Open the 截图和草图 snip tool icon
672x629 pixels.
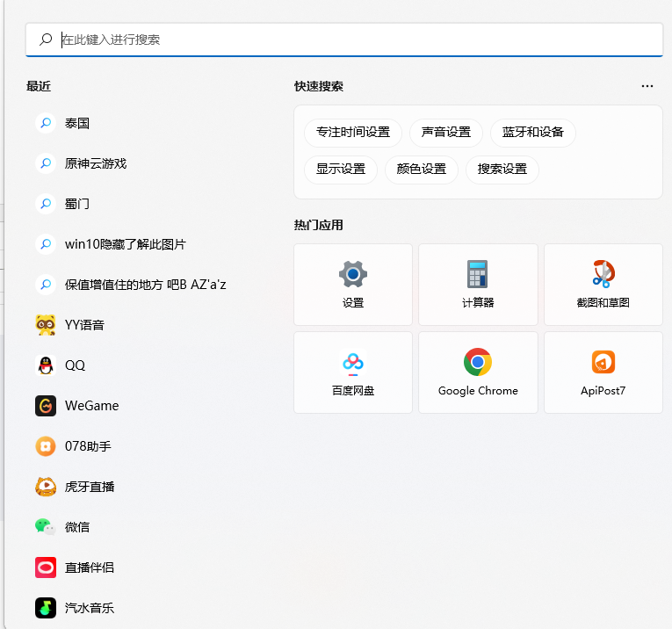coord(603,274)
